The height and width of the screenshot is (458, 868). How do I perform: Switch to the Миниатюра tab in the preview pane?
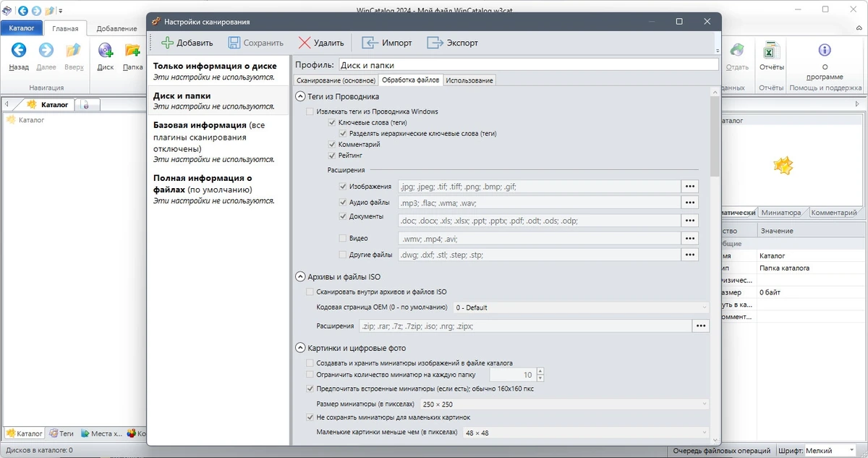pyautogui.click(x=781, y=213)
